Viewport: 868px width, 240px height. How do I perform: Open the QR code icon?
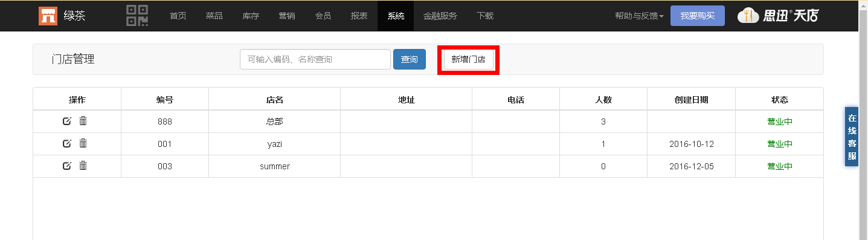137,16
